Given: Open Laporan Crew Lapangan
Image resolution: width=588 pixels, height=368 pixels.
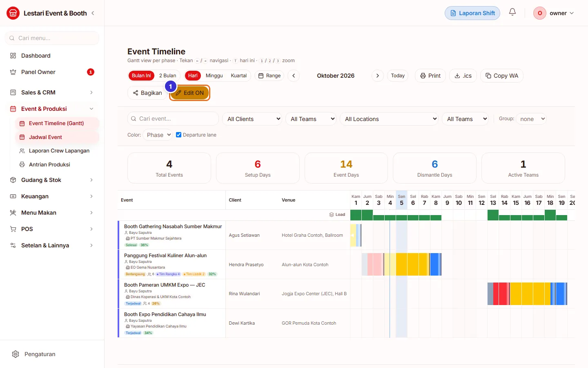Looking at the screenshot, I should pos(57,150).
